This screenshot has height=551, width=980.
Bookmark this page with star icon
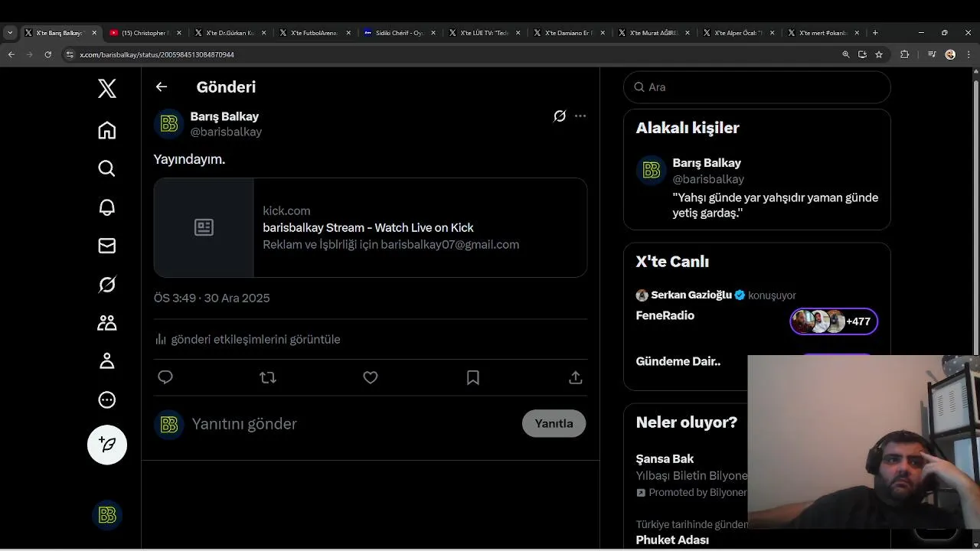[x=879, y=54]
